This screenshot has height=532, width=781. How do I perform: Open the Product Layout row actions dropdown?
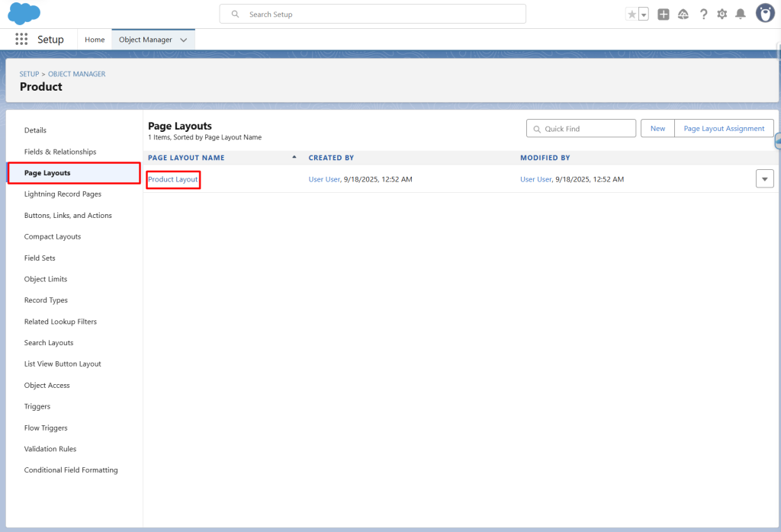coord(764,179)
